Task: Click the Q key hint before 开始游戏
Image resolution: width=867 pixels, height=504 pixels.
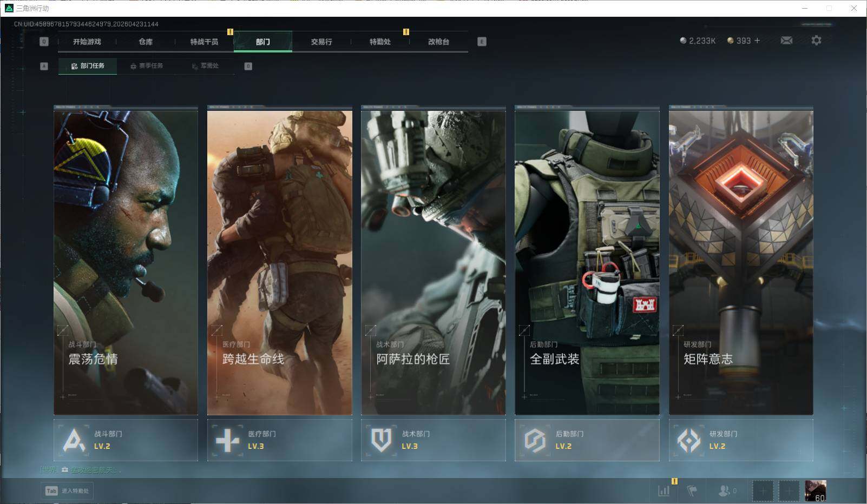Action: (44, 42)
